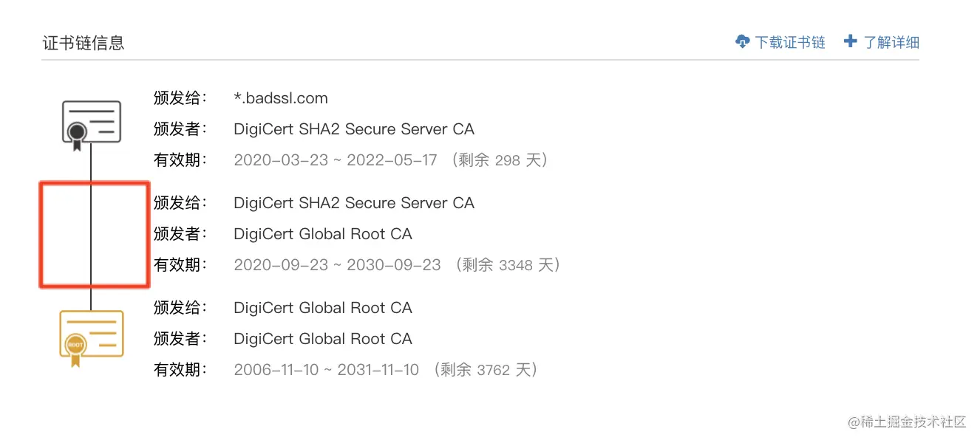The image size is (980, 443).
Task: Click the issuer name of the *.badssl.com certificate
Action: [353, 129]
